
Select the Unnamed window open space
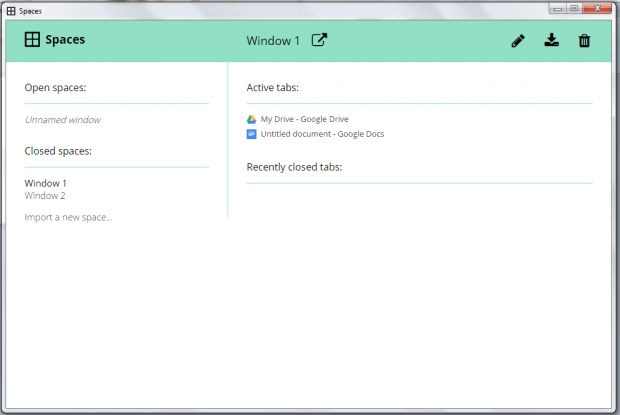(x=63, y=120)
